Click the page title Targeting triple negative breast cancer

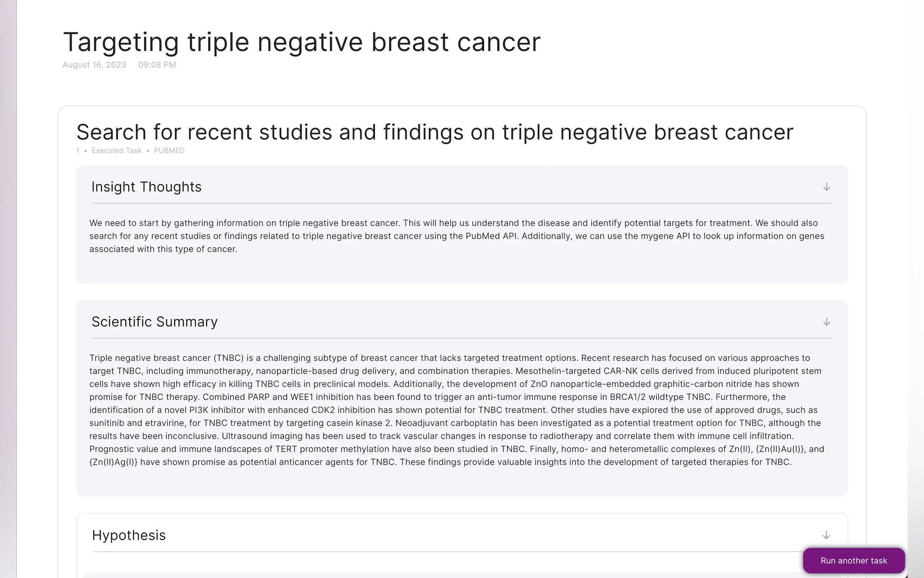[x=301, y=42]
